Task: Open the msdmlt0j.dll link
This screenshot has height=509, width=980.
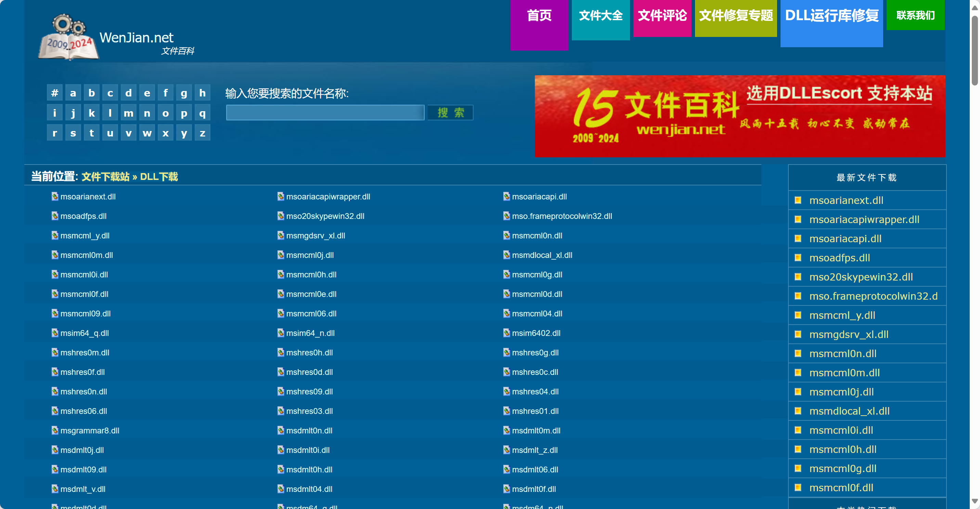Action: [82, 450]
